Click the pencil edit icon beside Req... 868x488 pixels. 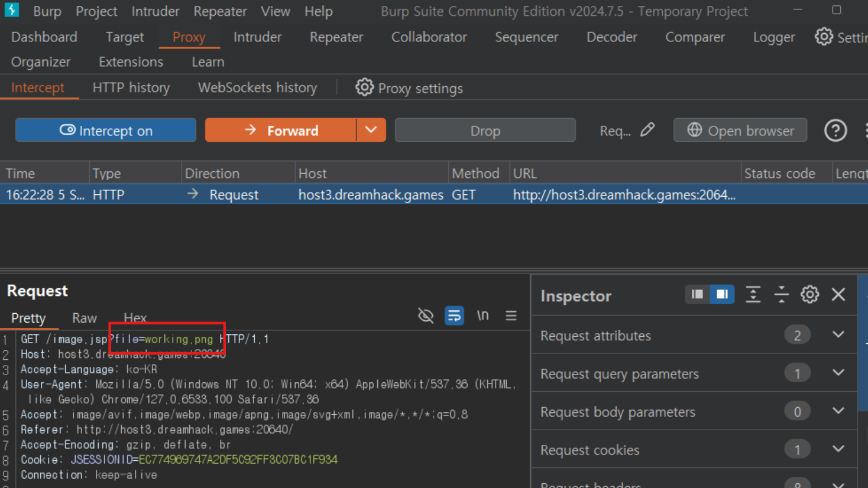(x=647, y=130)
